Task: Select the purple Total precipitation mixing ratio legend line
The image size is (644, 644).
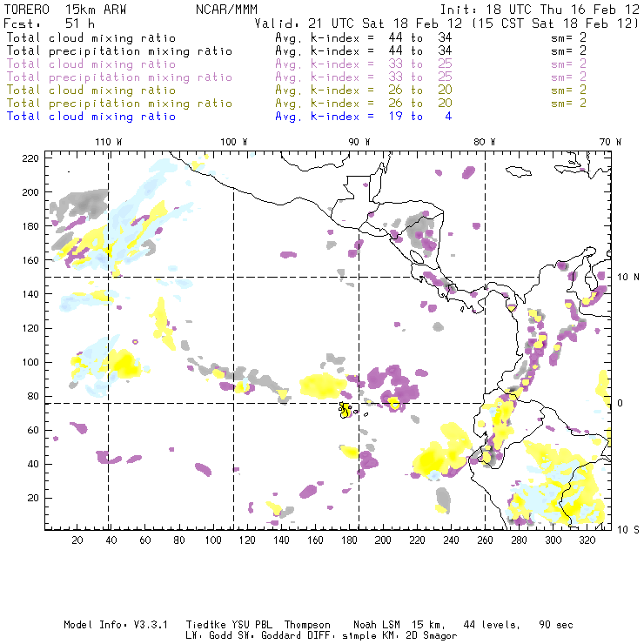Action: 118,77
